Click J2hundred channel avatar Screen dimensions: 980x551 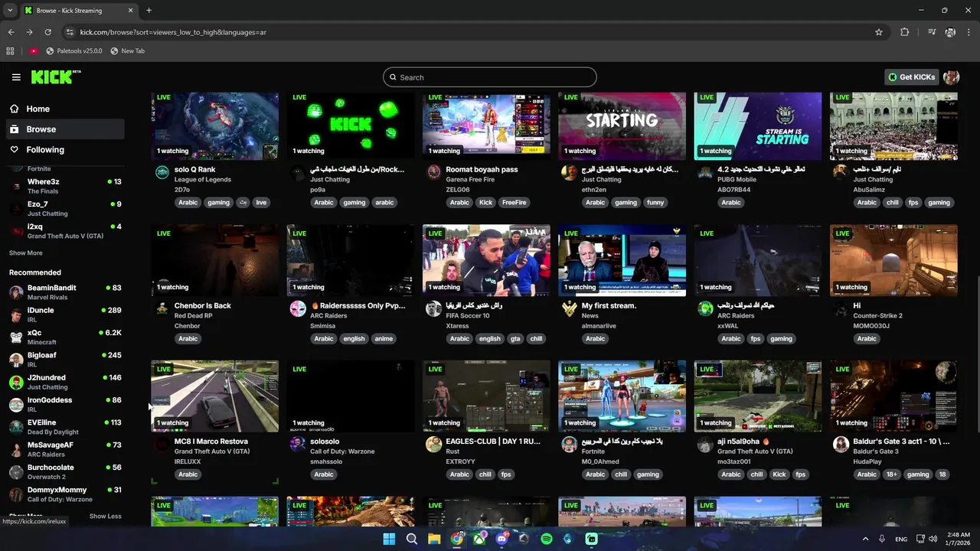16,382
